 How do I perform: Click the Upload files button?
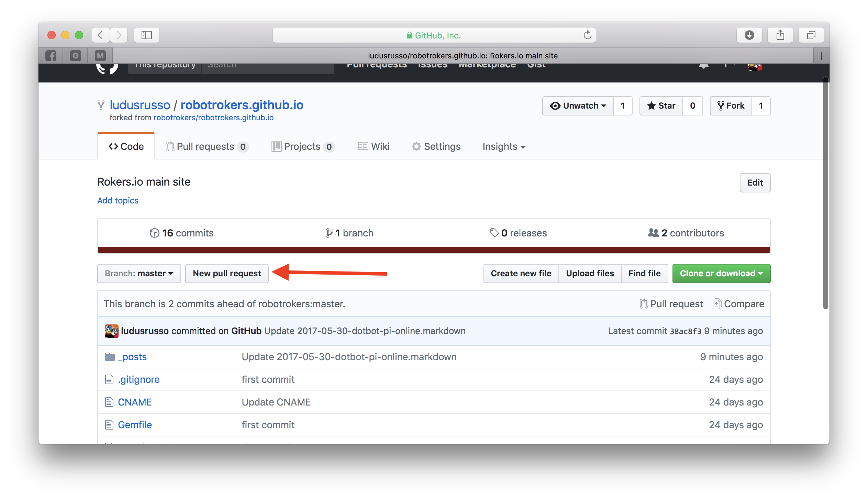[589, 273]
